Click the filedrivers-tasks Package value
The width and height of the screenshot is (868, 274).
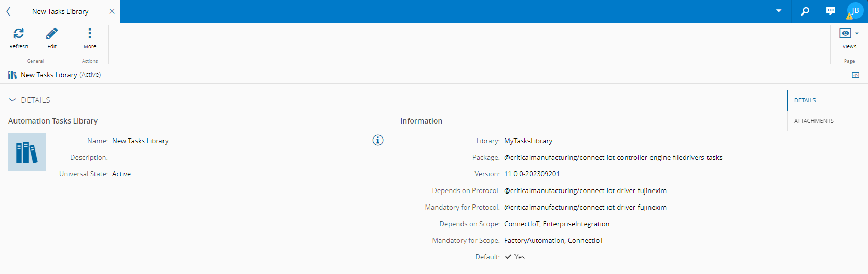click(x=613, y=157)
